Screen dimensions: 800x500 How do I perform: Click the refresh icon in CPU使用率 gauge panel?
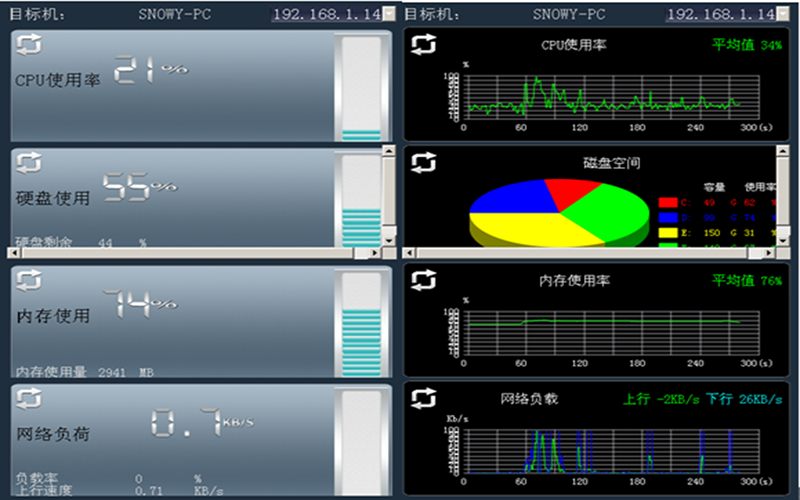tap(29, 47)
